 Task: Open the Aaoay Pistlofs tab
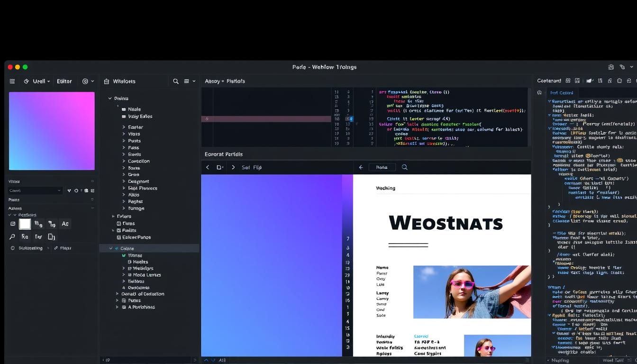click(225, 82)
